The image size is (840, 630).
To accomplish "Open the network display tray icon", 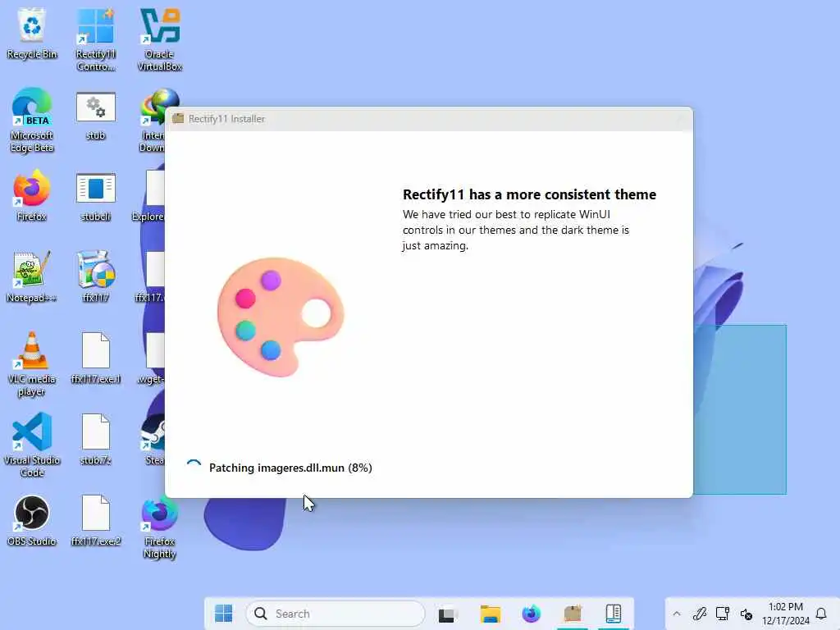I will (x=723, y=614).
